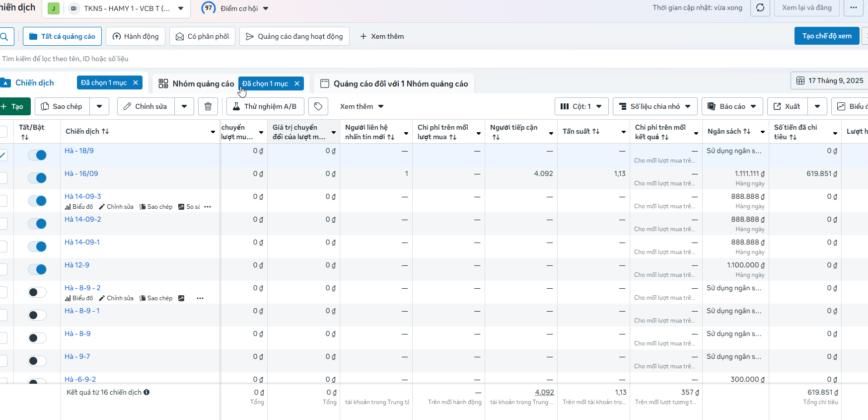Select the Hành động view

tap(136, 36)
